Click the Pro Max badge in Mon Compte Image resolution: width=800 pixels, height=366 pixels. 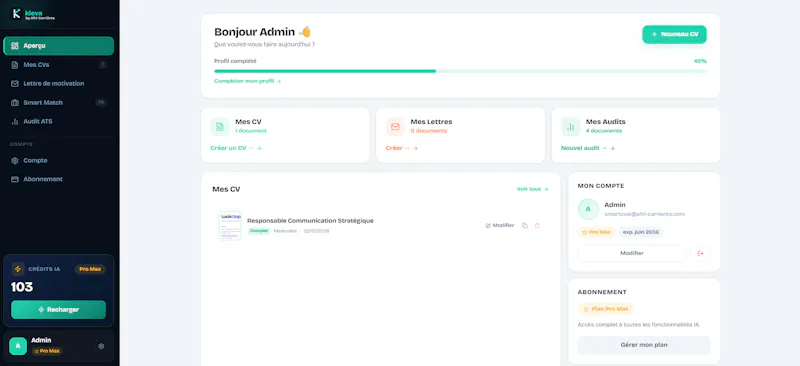(596, 232)
